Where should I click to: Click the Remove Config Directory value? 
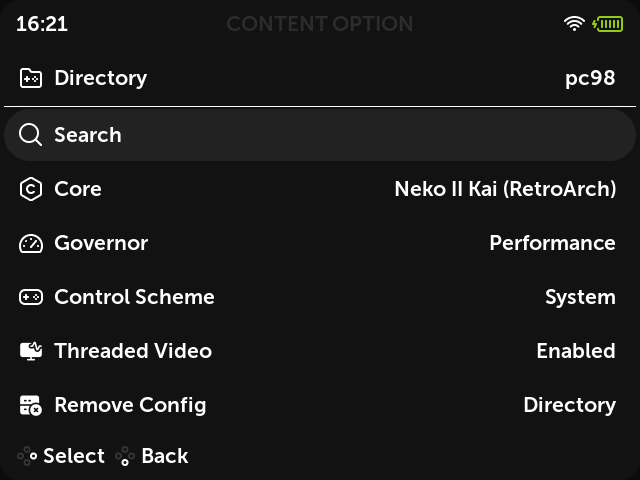coord(569,405)
